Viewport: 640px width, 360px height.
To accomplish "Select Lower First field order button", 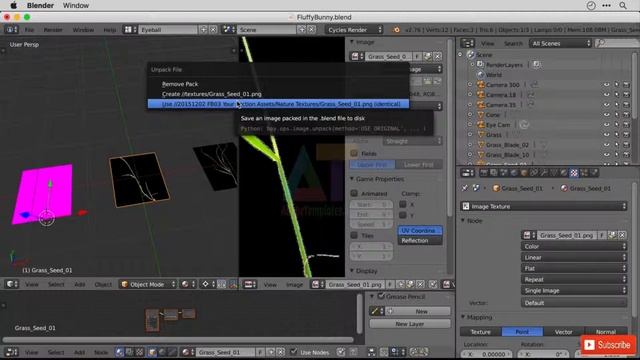I will [x=418, y=164].
